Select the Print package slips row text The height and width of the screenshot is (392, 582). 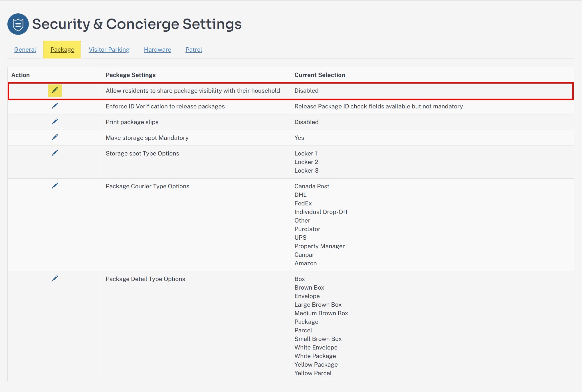[x=132, y=122]
